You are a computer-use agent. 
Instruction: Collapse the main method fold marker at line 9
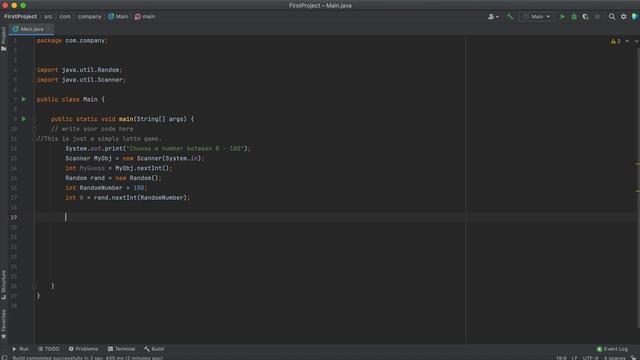click(34, 119)
